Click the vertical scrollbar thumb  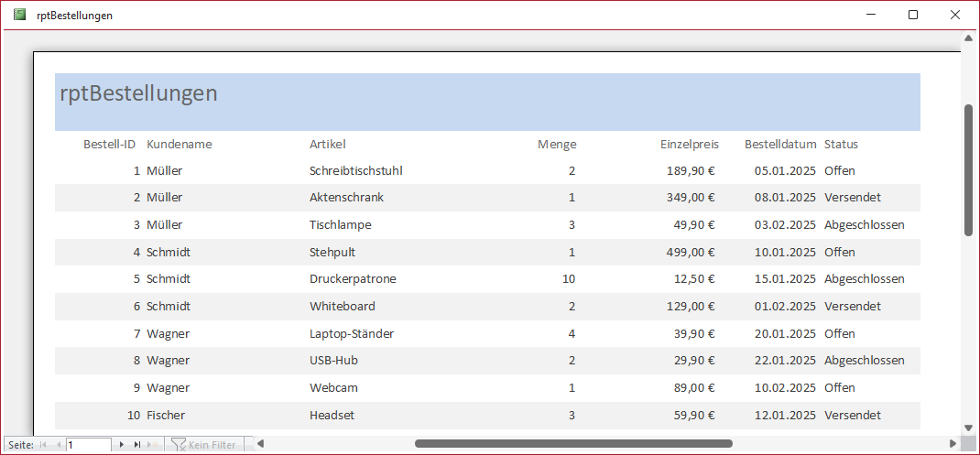[968, 169]
